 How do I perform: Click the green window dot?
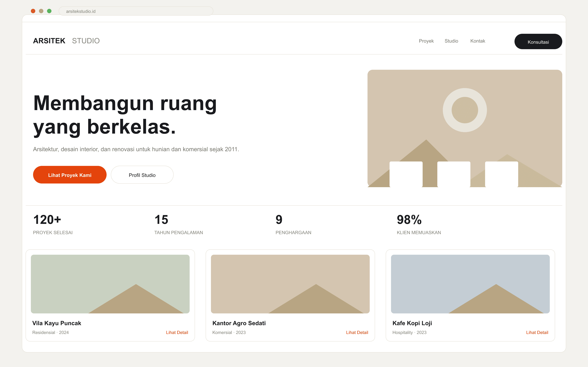[x=49, y=11]
